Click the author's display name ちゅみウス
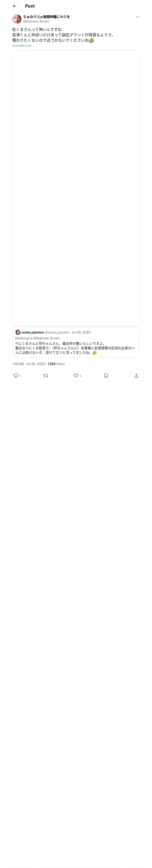The width and height of the screenshot is (152, 868). [x=47, y=16]
